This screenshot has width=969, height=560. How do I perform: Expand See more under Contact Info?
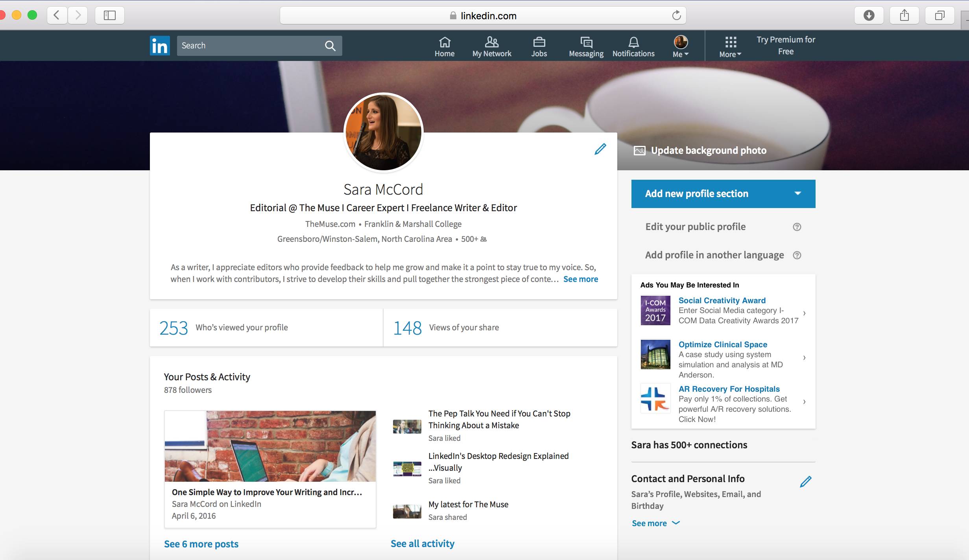point(655,523)
